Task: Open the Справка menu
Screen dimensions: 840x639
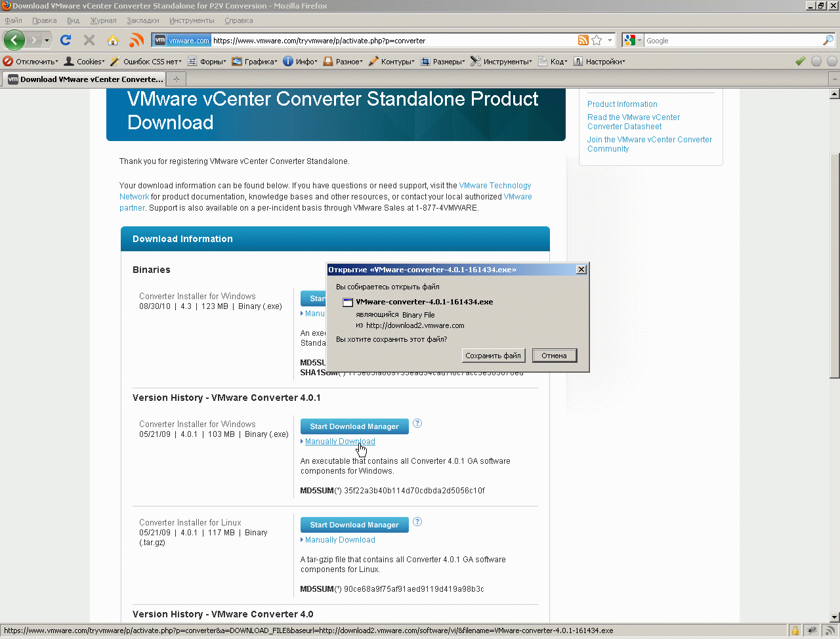Action: [x=238, y=20]
